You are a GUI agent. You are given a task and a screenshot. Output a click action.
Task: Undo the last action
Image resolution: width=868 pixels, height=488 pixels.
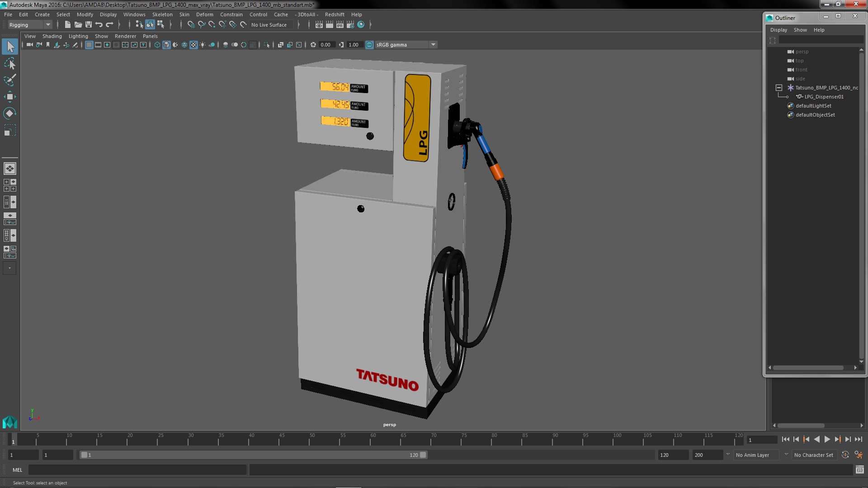[x=99, y=25]
